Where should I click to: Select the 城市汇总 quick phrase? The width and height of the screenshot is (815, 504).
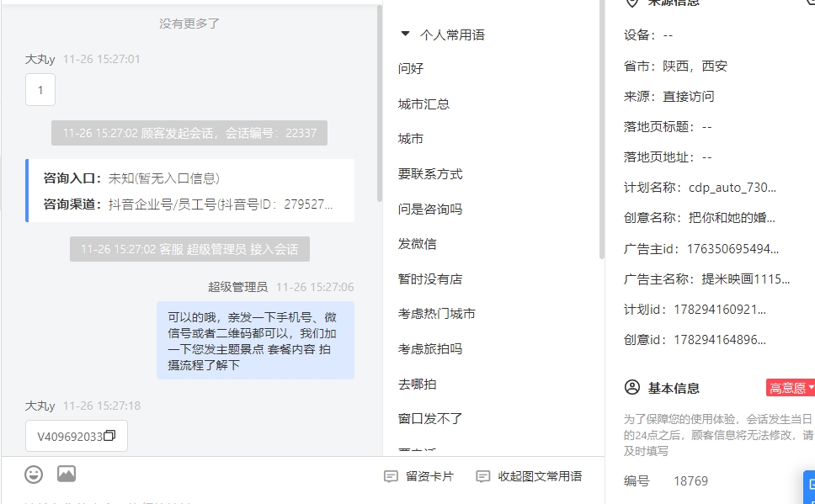pyautogui.click(x=423, y=104)
